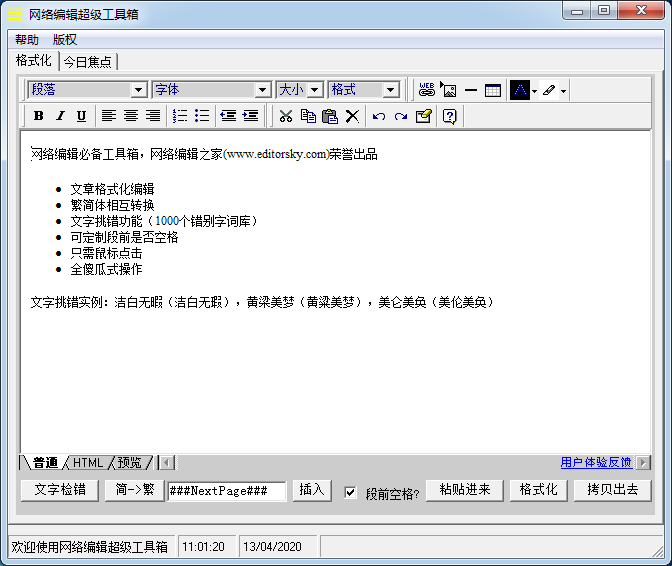Open the 用户体验反馈 link
This screenshot has width=672, height=566.
pos(596,462)
